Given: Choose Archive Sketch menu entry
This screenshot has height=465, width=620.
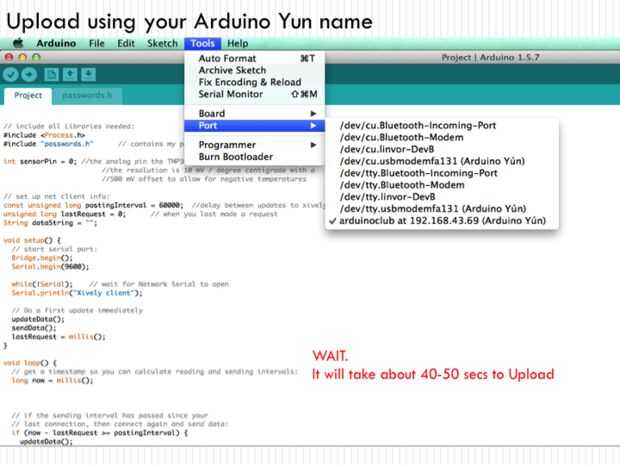Looking at the screenshot, I should tap(254, 70).
